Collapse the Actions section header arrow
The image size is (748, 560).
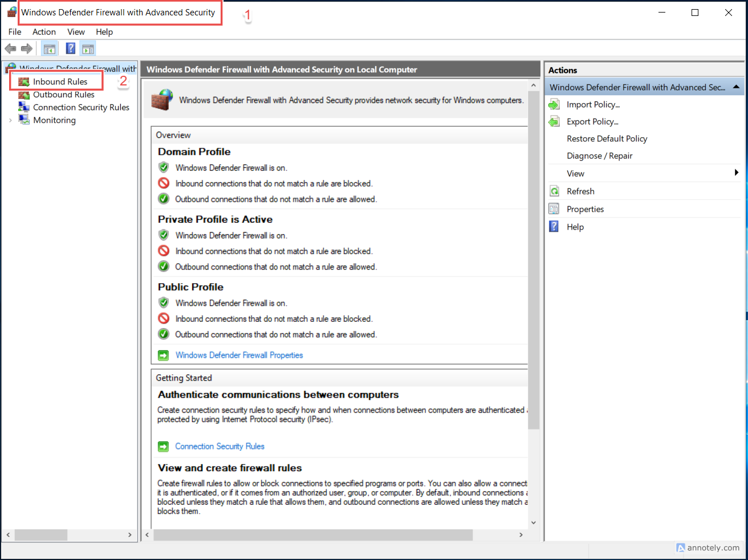click(x=736, y=87)
